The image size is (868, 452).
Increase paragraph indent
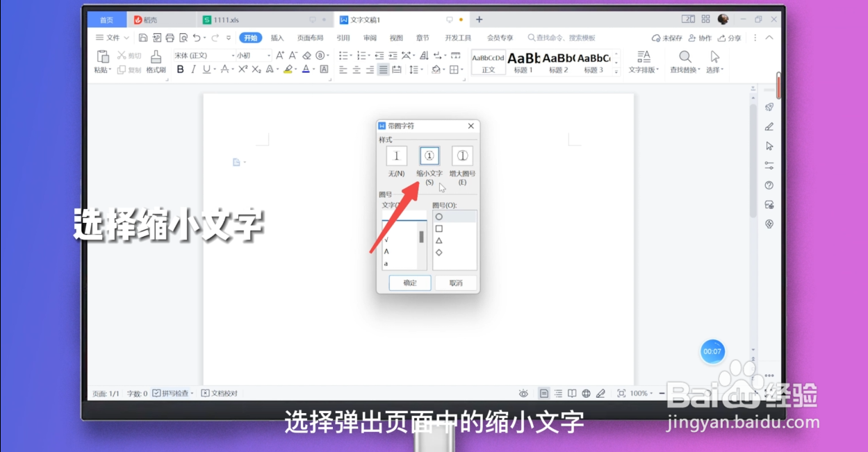tap(393, 55)
